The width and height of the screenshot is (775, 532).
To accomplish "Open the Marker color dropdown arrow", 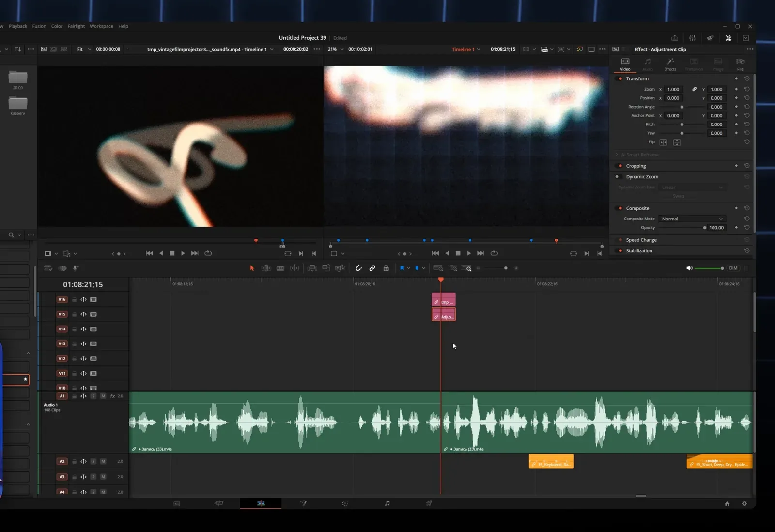I will click(x=424, y=268).
